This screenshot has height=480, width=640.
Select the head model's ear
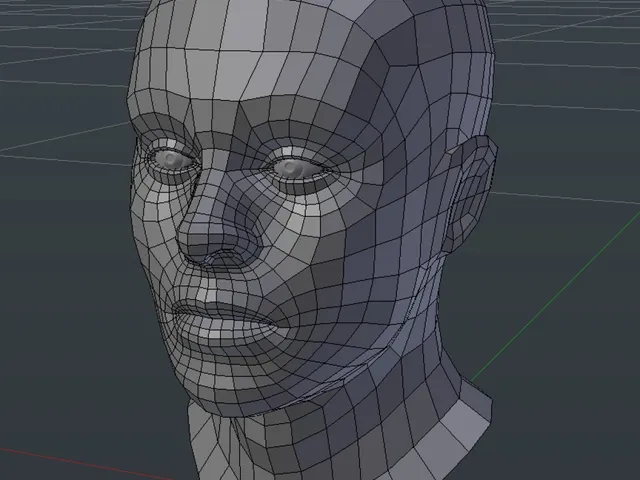click(471, 194)
